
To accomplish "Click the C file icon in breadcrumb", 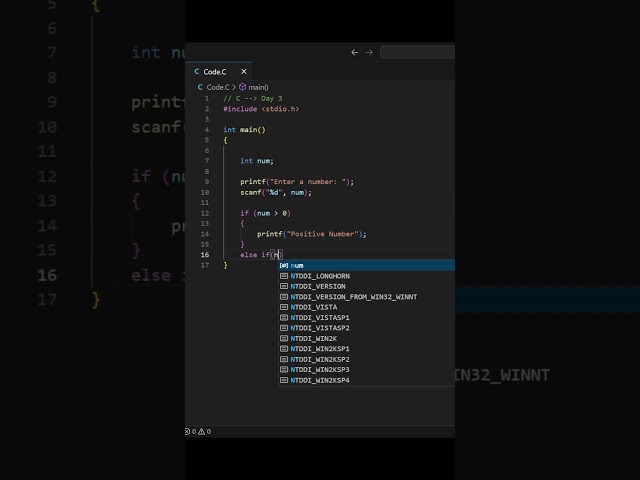I will coord(200,87).
